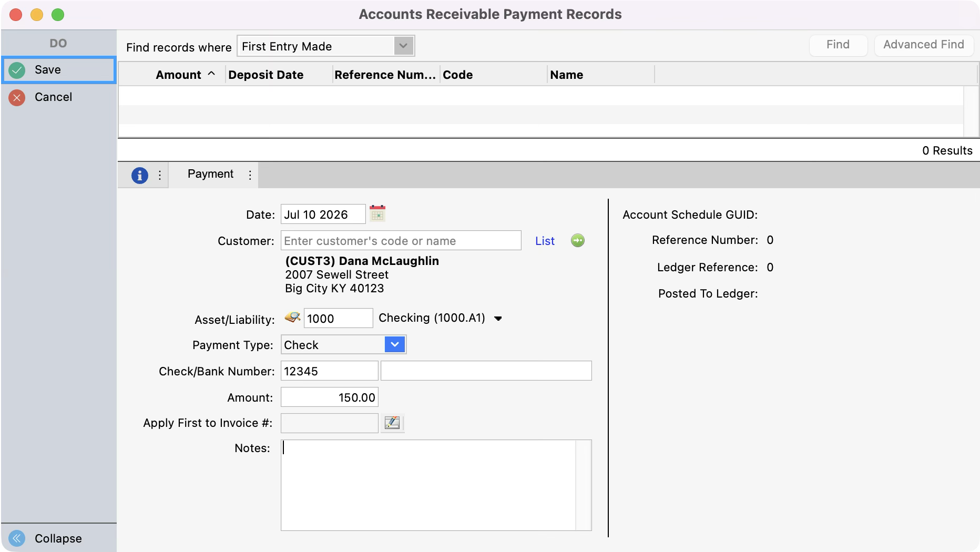Click the red Cancel X icon

tap(17, 97)
